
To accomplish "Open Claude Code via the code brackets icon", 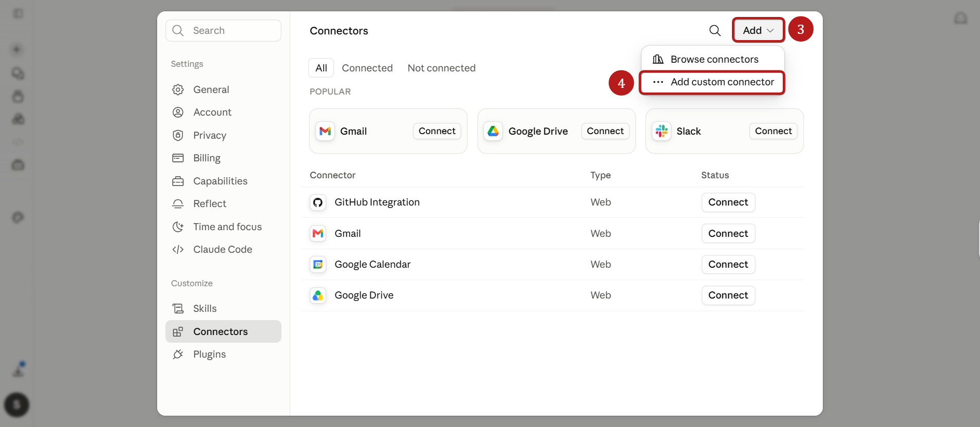I will click(178, 249).
